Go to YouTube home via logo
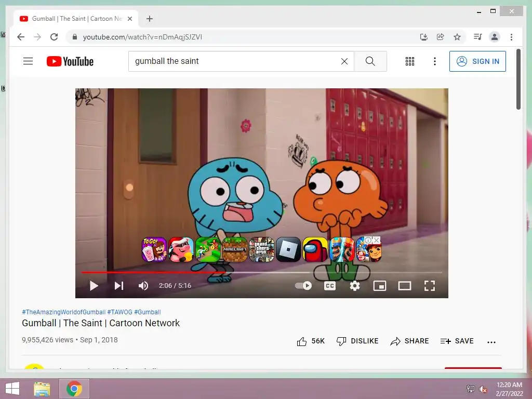Viewport: 532px width, 399px height. 70,61
